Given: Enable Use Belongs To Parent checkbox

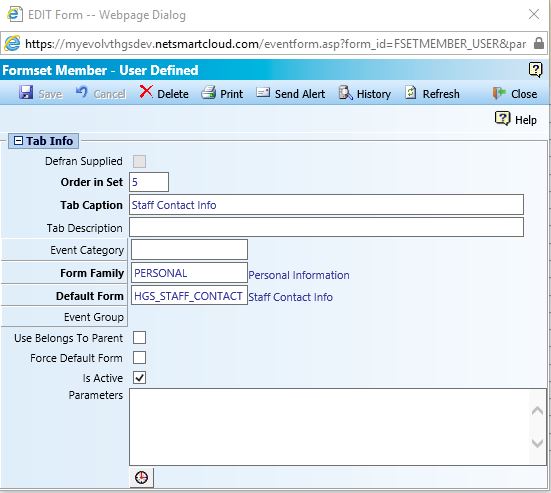Looking at the screenshot, I should [x=140, y=338].
